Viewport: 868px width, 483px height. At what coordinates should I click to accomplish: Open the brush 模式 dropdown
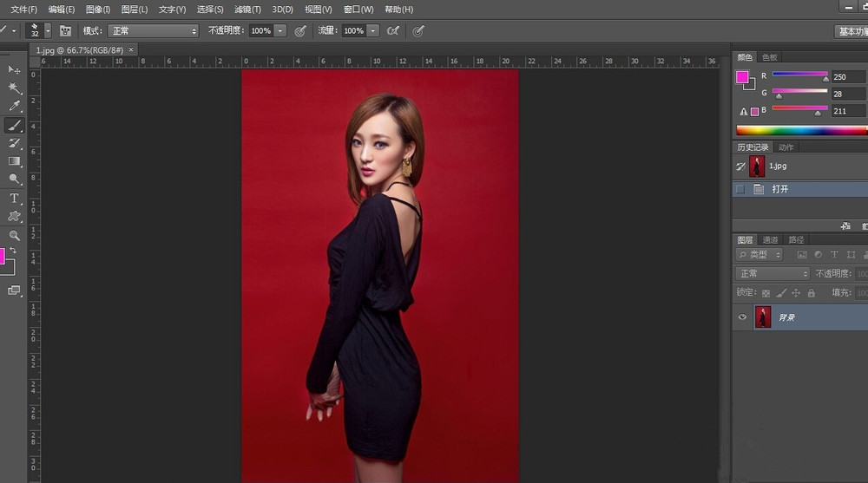[153, 30]
